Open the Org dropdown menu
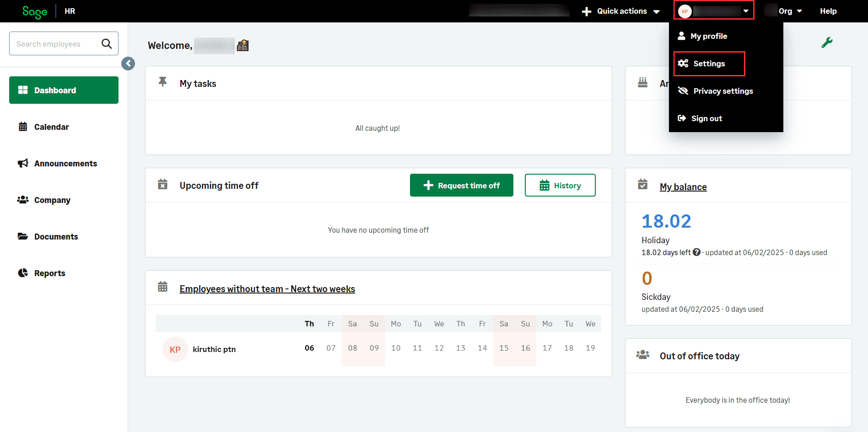 tap(789, 11)
